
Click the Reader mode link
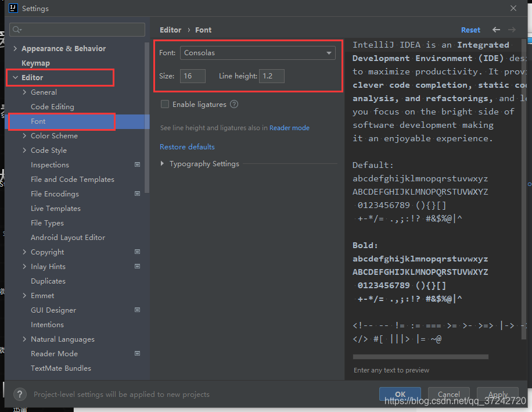[289, 128]
